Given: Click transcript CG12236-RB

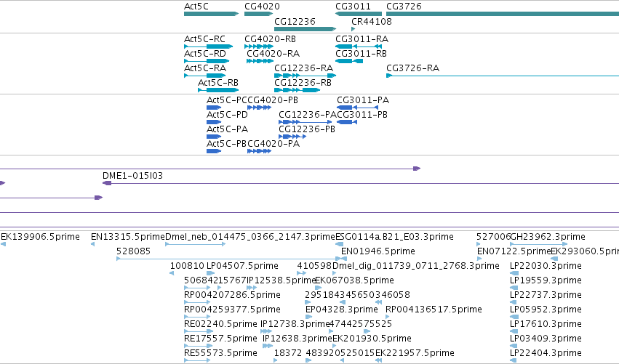Looking at the screenshot, I should tap(297, 90).
